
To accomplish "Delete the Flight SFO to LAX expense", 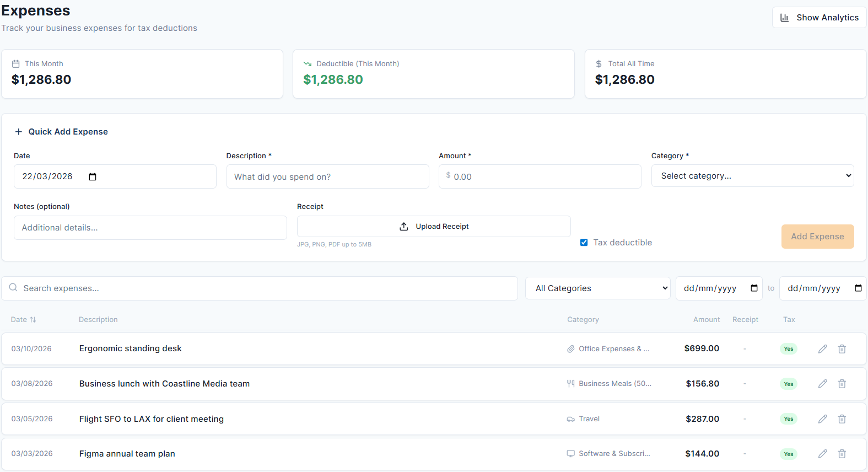I will tap(842, 419).
